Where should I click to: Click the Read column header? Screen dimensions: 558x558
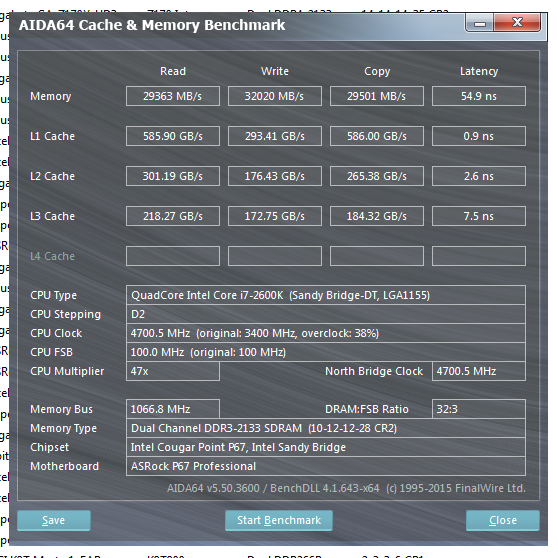173,71
